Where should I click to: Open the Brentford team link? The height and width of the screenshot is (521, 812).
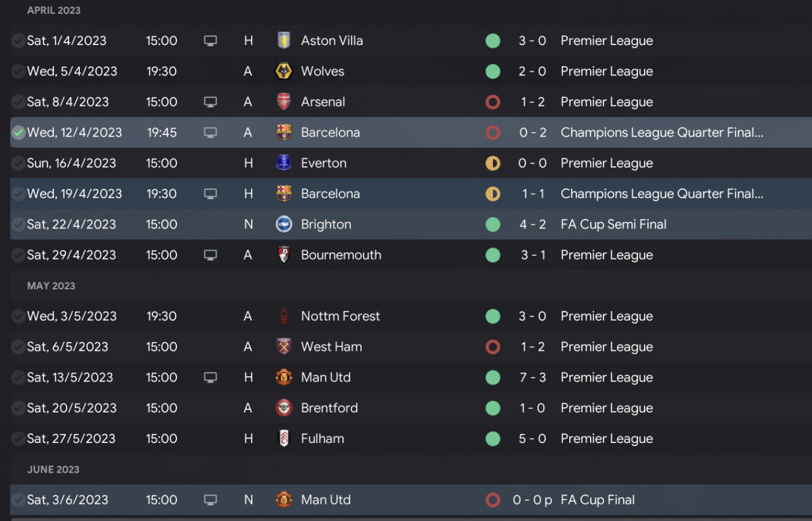[329, 408]
